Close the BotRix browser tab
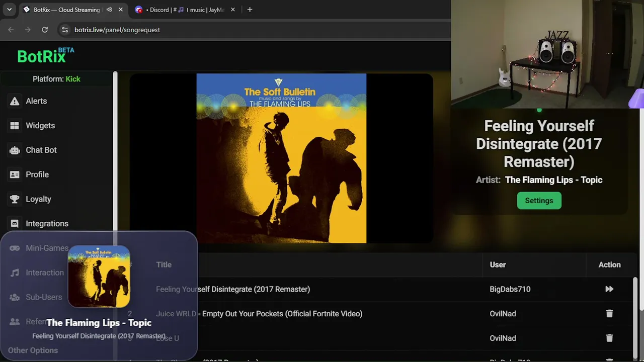The width and height of the screenshot is (644, 362). (x=121, y=10)
